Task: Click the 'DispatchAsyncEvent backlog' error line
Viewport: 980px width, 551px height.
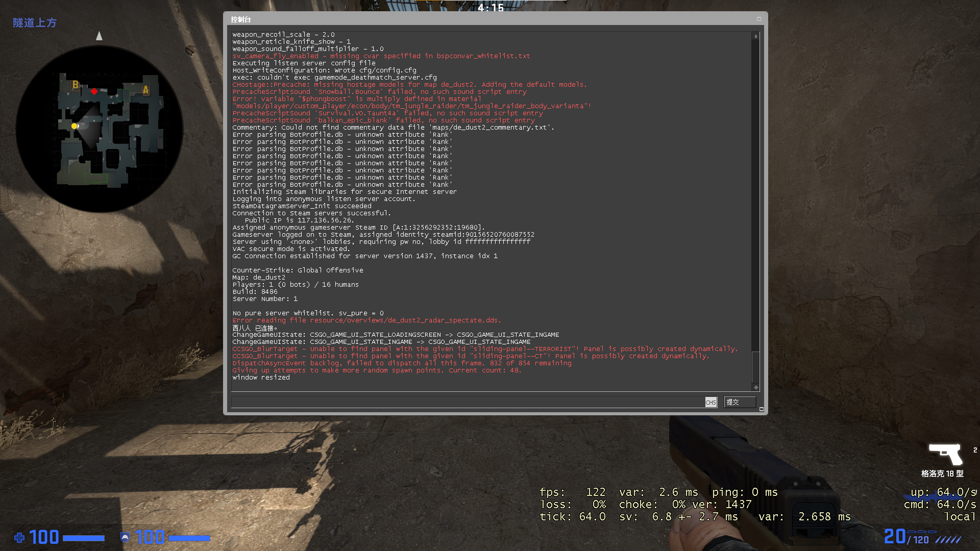Action: point(402,363)
